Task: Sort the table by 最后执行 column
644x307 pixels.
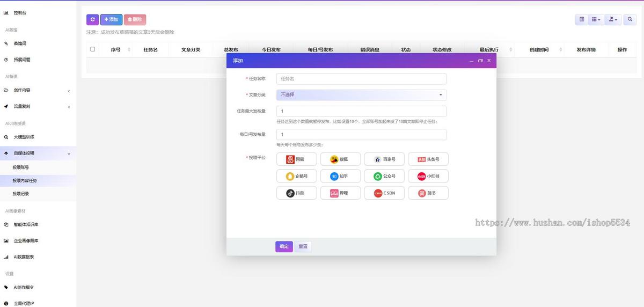Action: pyautogui.click(x=489, y=49)
